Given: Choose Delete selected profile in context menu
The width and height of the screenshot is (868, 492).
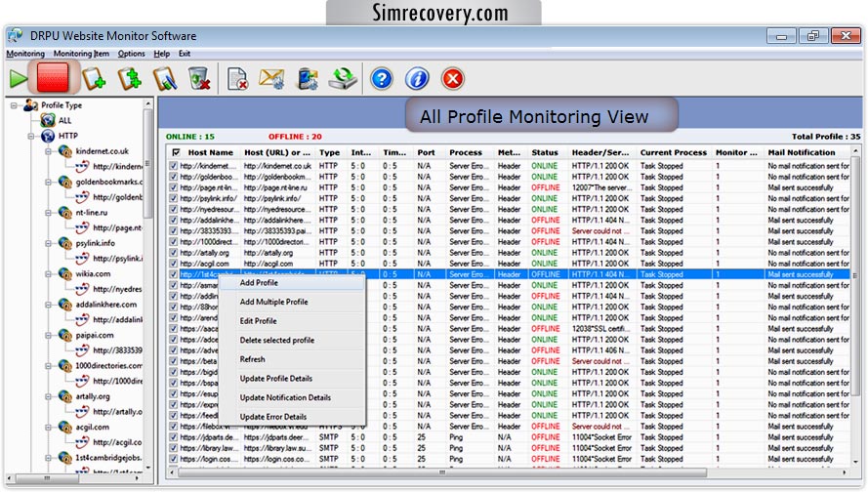Looking at the screenshot, I should [276, 340].
